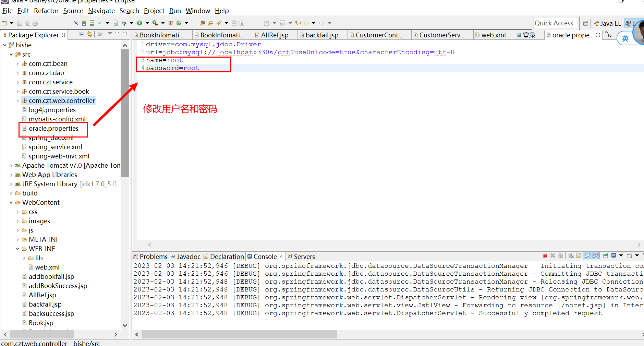
Task: Collapse the bishe project node
Action: pos(4,45)
